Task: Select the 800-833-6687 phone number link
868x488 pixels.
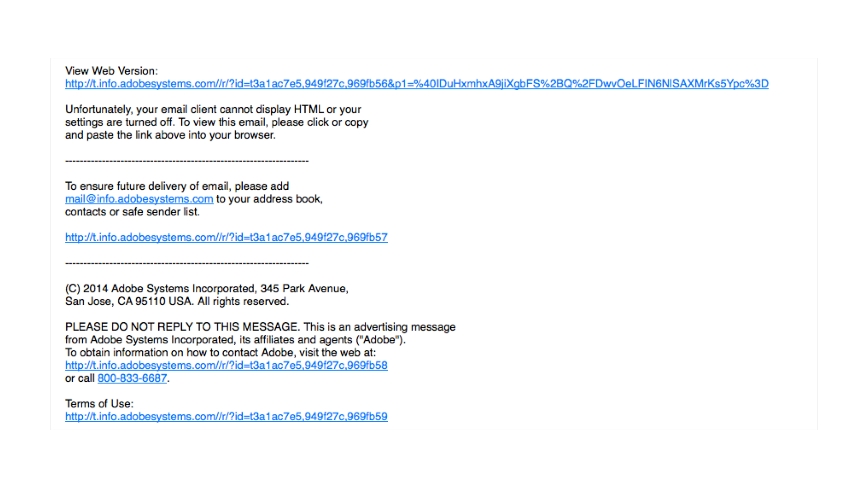Action: [104, 376]
